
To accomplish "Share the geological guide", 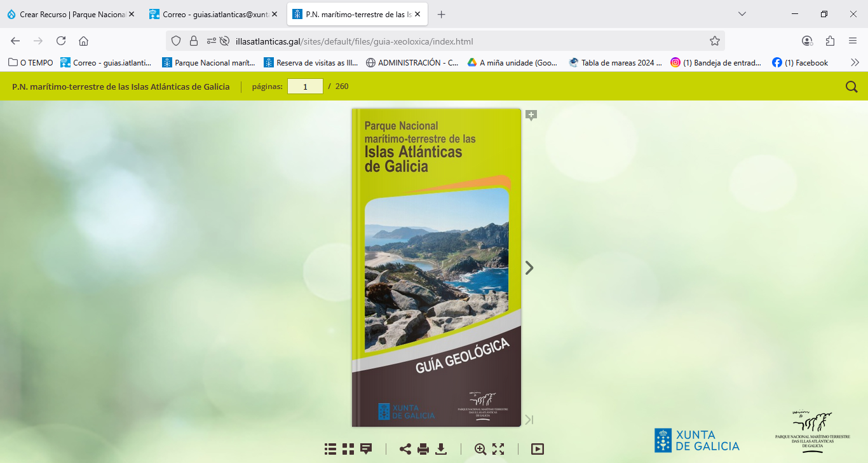I will (x=405, y=448).
